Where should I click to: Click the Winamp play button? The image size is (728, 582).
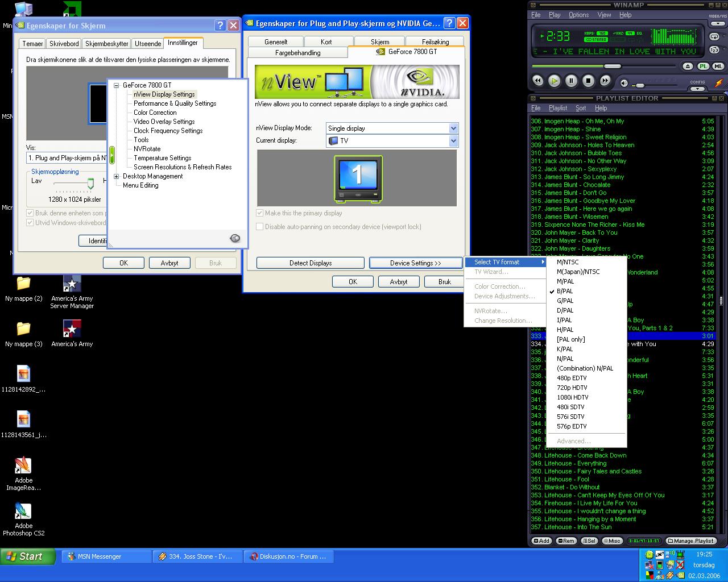pos(555,81)
